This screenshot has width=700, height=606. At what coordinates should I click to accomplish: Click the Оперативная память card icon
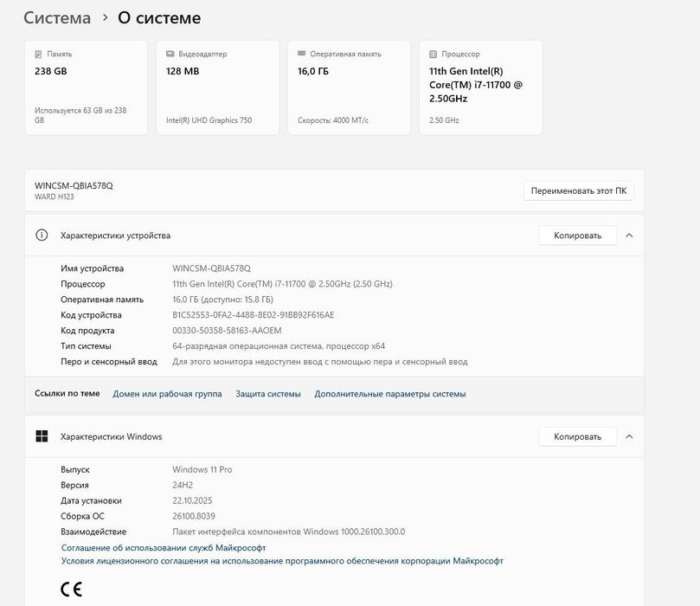click(301, 54)
